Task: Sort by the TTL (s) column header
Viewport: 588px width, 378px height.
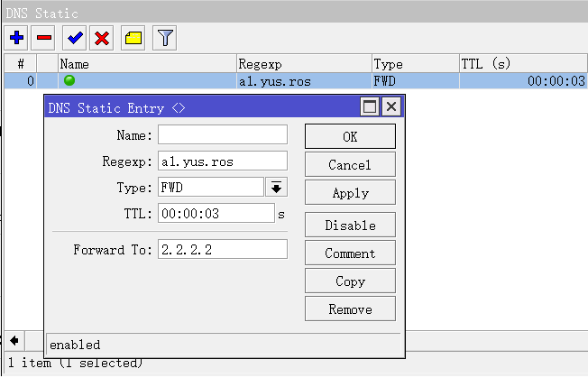Action: (x=521, y=63)
